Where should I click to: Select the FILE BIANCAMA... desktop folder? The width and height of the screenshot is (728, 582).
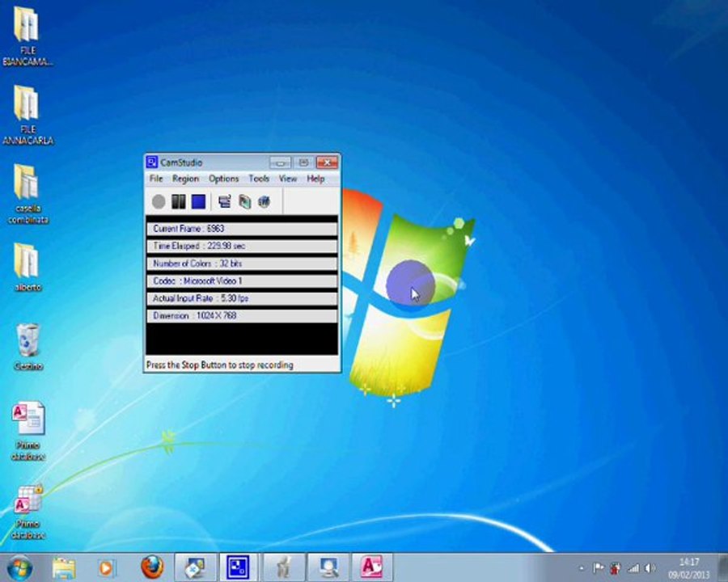point(28,36)
